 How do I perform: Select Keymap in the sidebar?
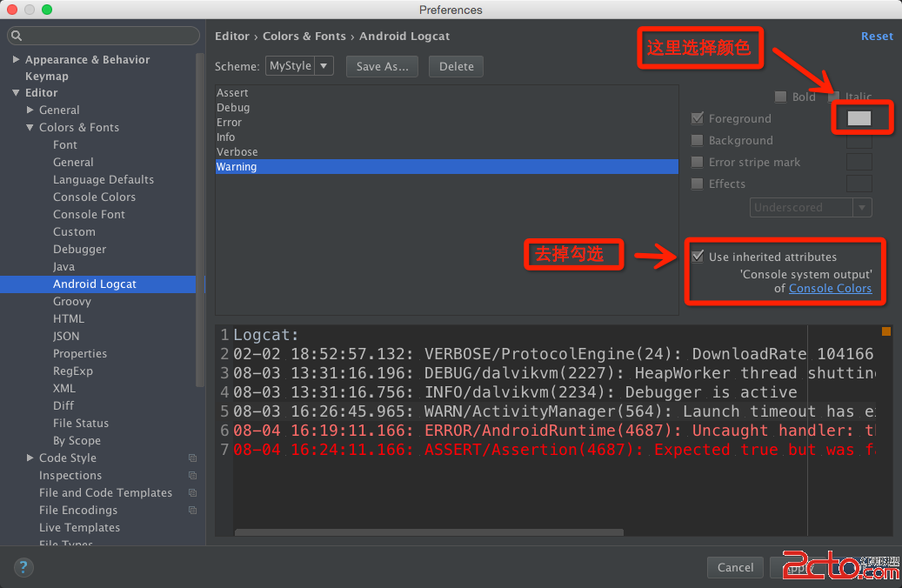47,77
